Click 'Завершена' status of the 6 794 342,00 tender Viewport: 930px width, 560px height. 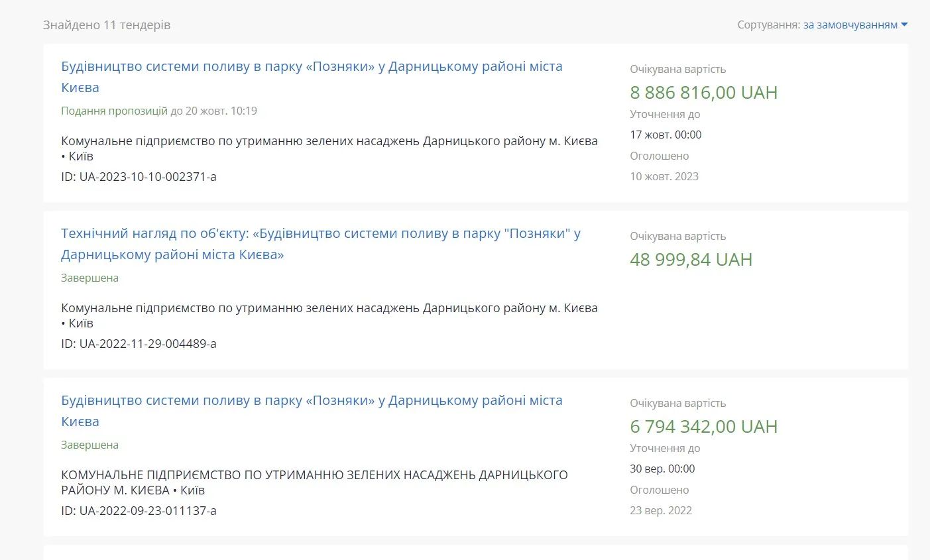(x=89, y=445)
